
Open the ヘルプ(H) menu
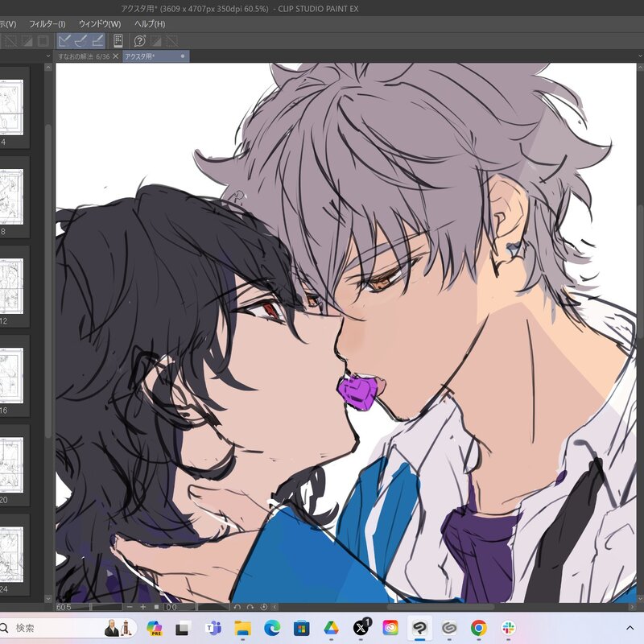pos(150,24)
